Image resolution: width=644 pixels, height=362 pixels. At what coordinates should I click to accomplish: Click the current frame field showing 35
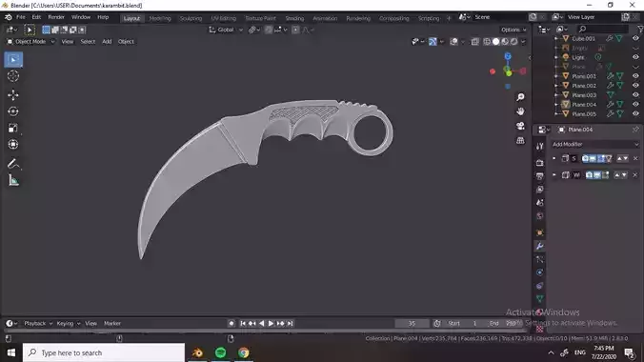click(412, 323)
